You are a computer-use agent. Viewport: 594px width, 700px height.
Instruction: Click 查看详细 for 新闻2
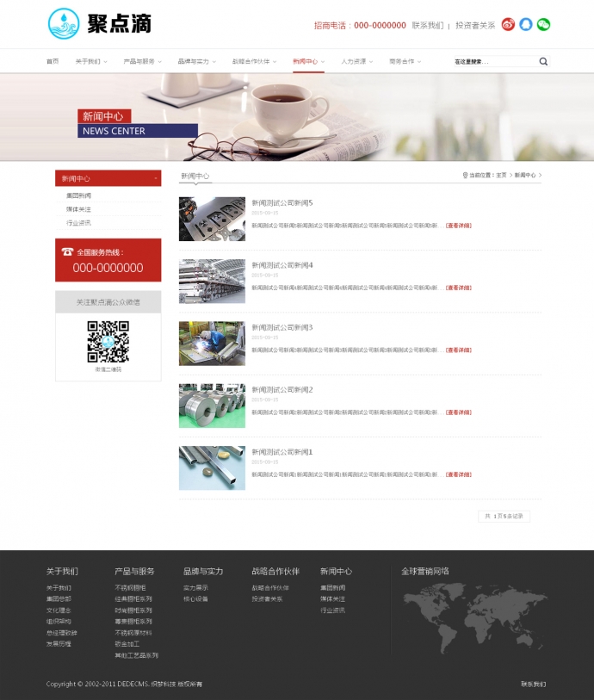coord(458,412)
